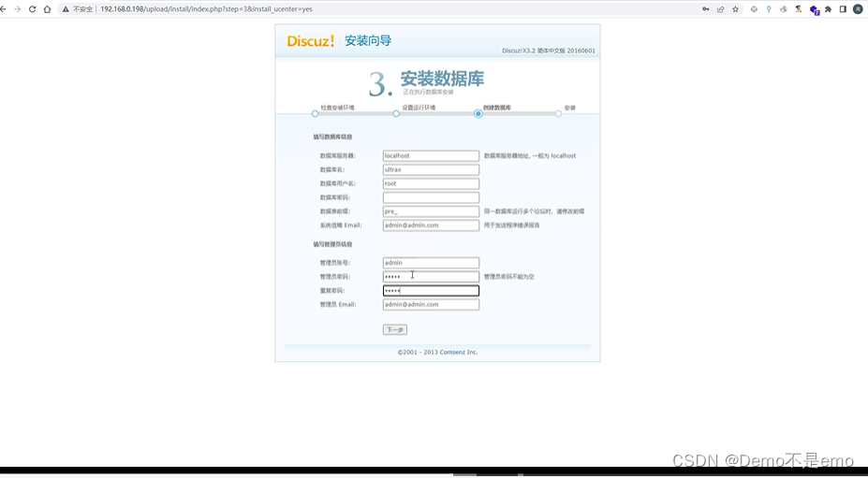Click the share page icon
This screenshot has height=478, width=868.
tap(720, 8)
